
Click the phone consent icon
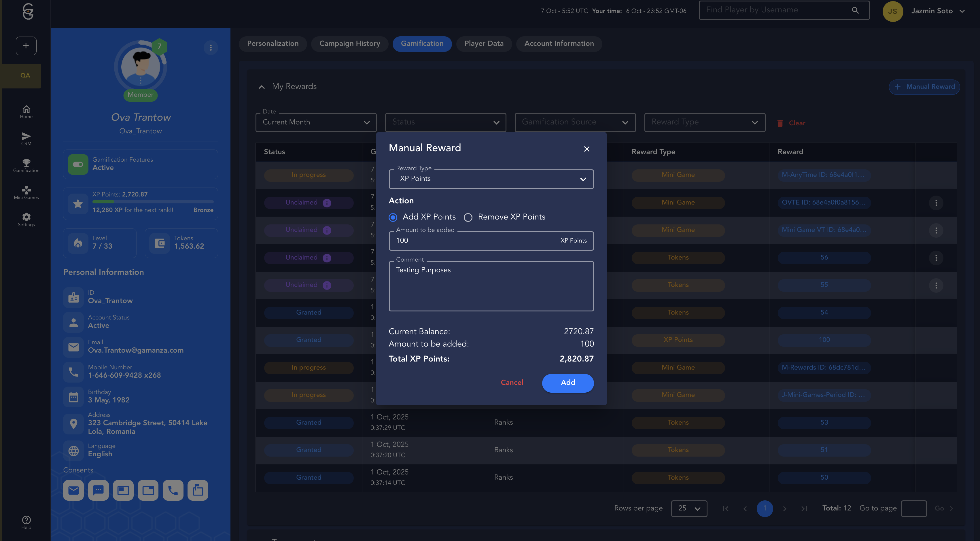173,490
